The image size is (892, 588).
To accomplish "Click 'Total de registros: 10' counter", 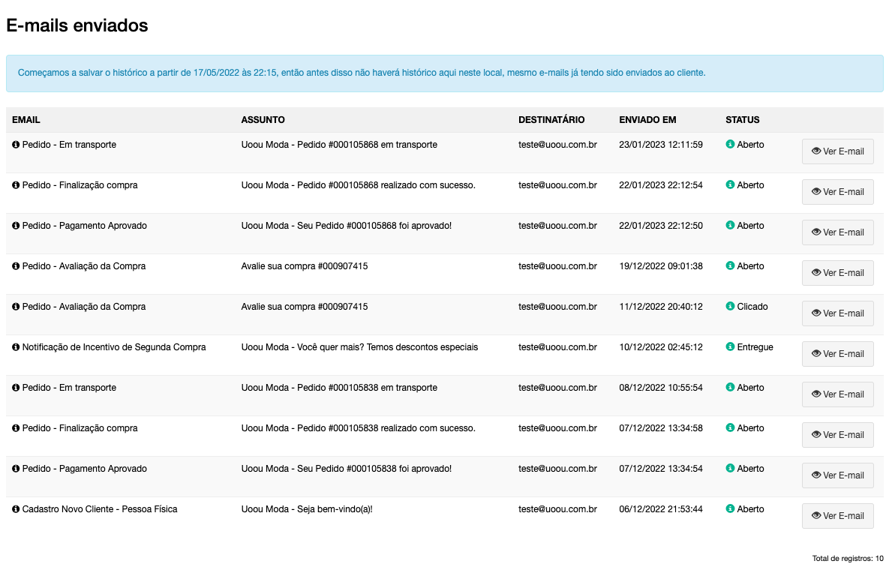I will (x=848, y=559).
